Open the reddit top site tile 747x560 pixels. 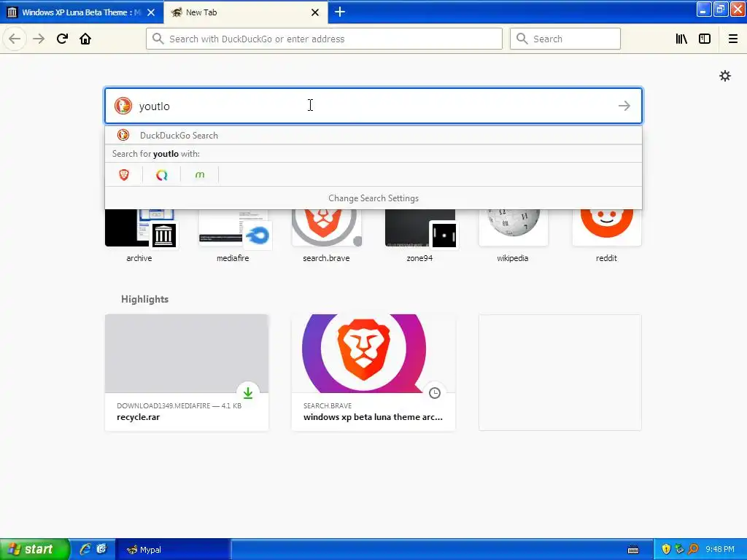[x=606, y=236]
